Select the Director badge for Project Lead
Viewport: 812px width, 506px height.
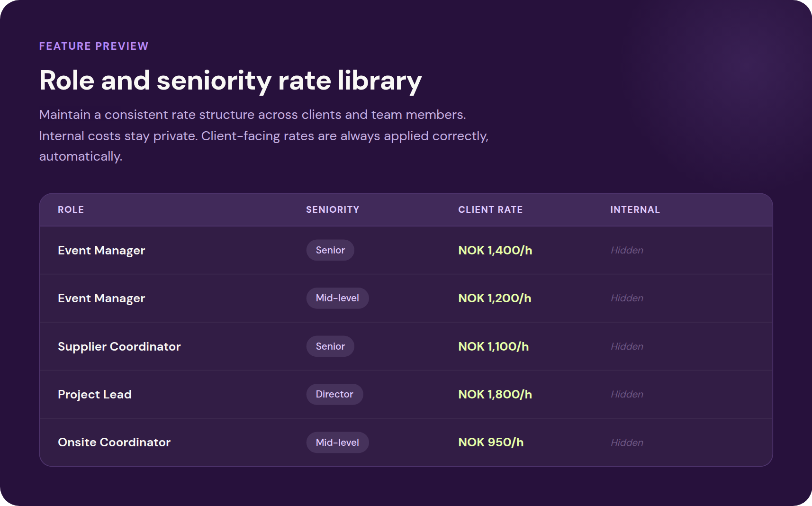pos(334,394)
